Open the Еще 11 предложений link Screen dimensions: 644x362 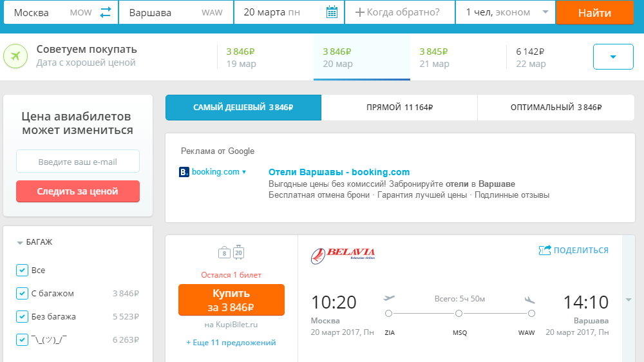click(x=231, y=342)
